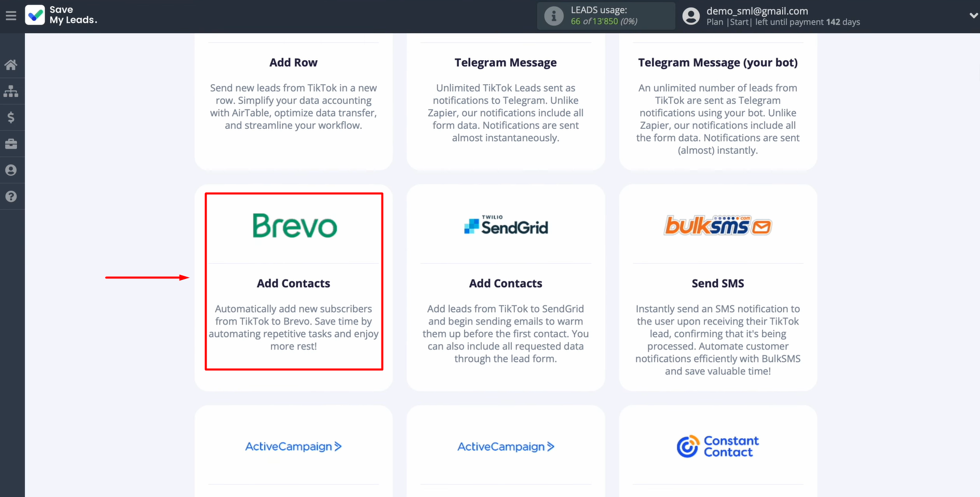
Task: Choose SendGrid Add Contacts title
Action: (506, 284)
